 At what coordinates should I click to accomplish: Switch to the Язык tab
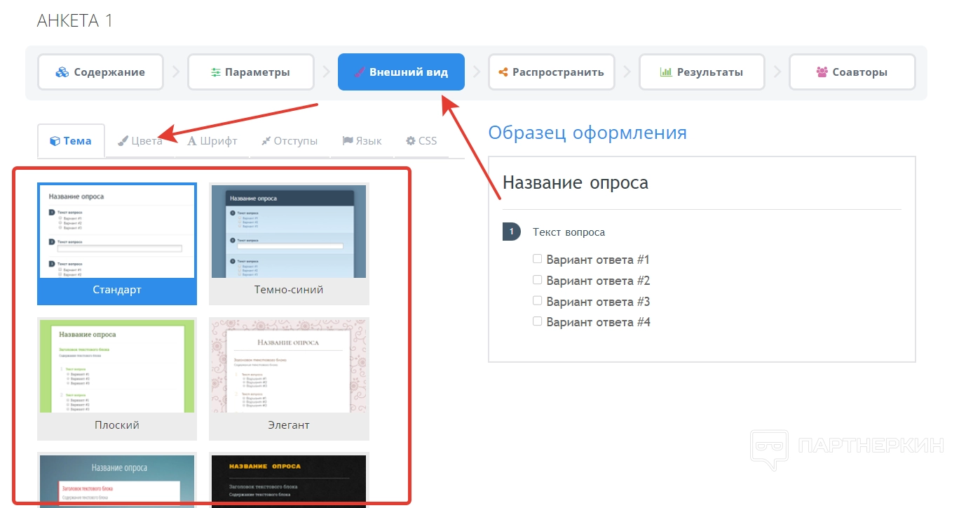coord(362,141)
